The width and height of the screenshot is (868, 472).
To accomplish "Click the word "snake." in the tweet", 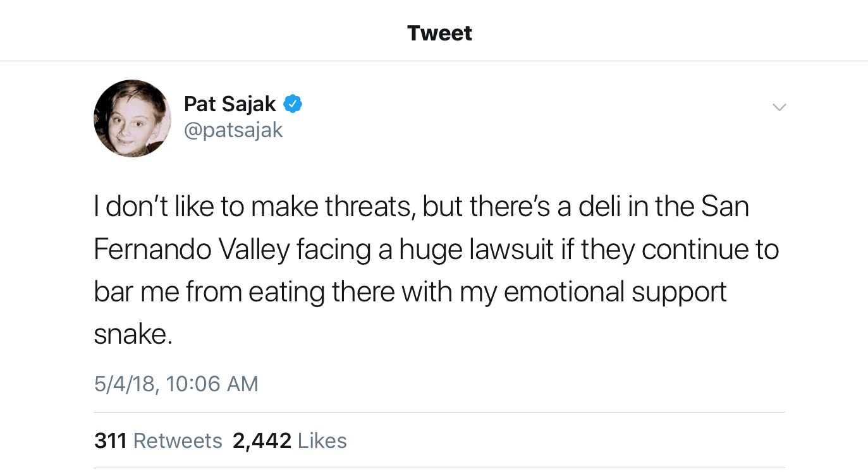I will pyautogui.click(x=133, y=334).
